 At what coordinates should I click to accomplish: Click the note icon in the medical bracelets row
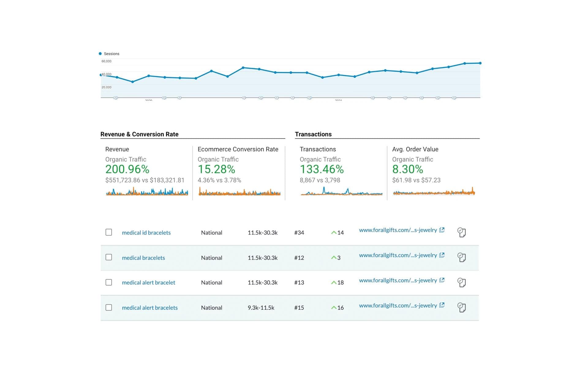point(462,257)
